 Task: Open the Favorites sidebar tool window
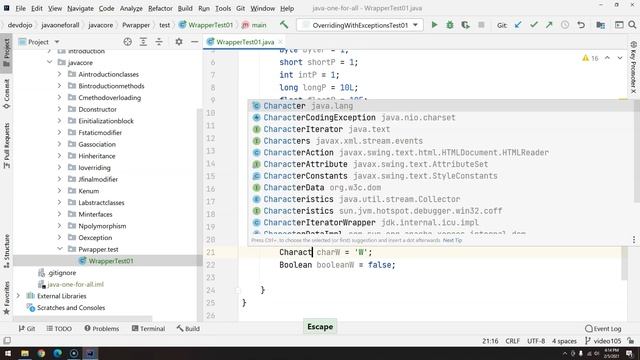(x=6, y=298)
